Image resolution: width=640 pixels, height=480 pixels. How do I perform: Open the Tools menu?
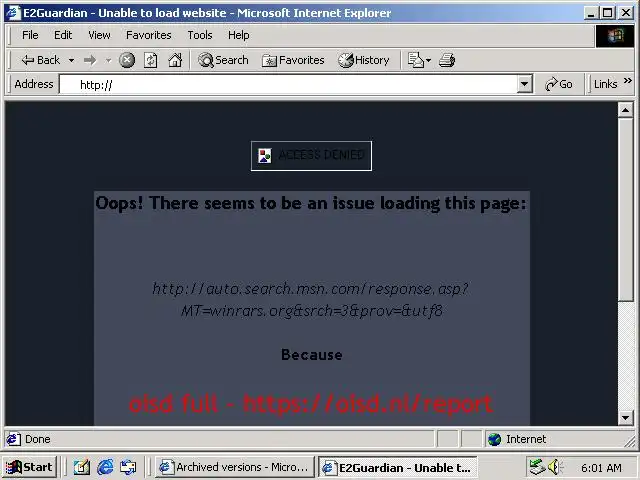[x=200, y=35]
